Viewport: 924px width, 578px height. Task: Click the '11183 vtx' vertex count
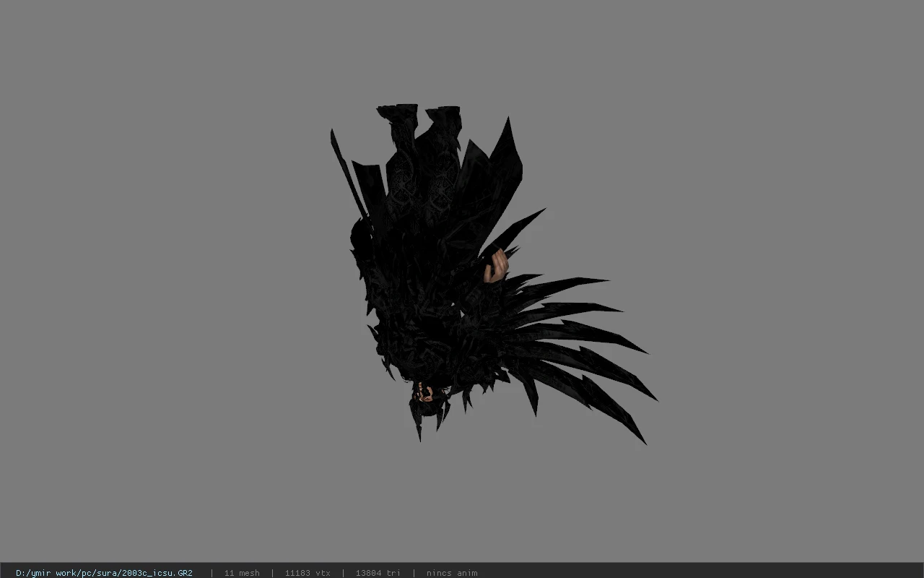tap(308, 573)
